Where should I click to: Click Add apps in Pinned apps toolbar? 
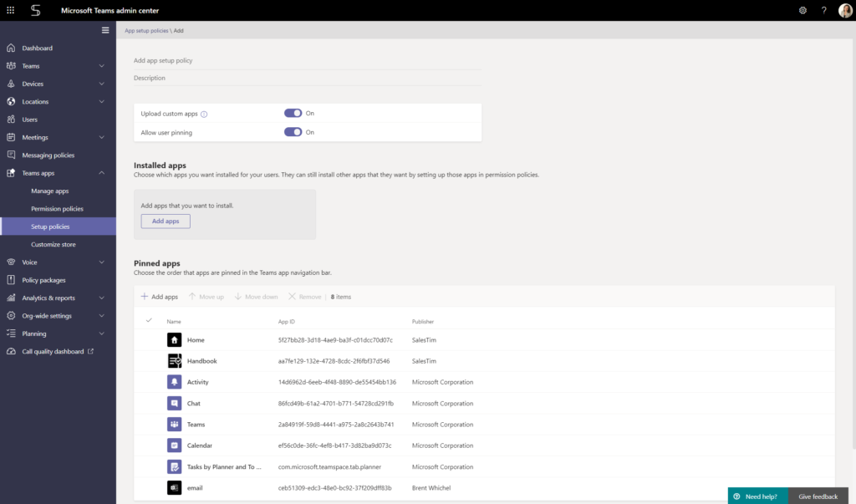click(x=160, y=297)
